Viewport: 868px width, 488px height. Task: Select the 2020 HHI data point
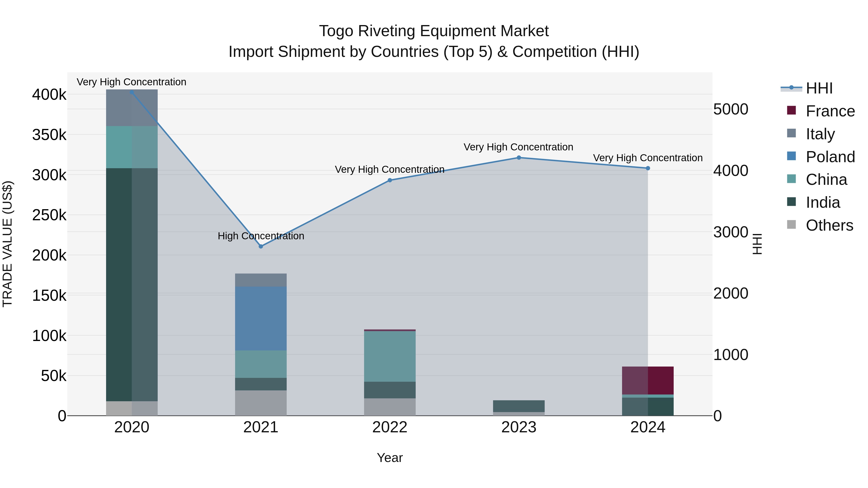(132, 92)
